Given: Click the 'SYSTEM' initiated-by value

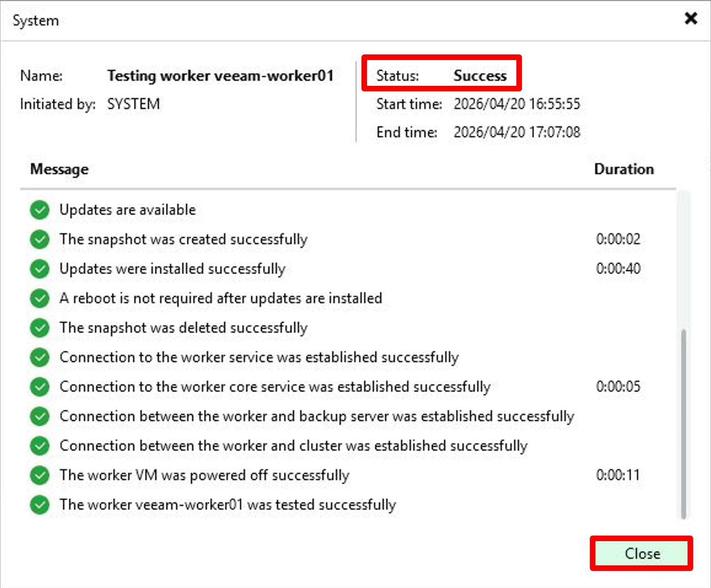Looking at the screenshot, I should (133, 104).
